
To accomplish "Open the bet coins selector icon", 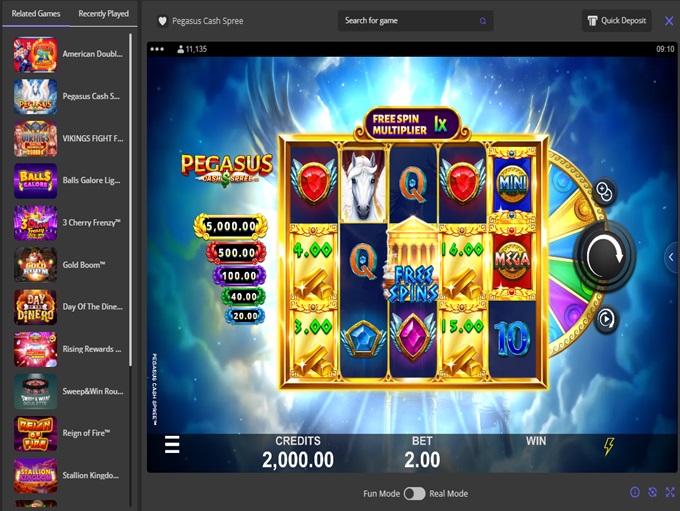I will pos(605,191).
